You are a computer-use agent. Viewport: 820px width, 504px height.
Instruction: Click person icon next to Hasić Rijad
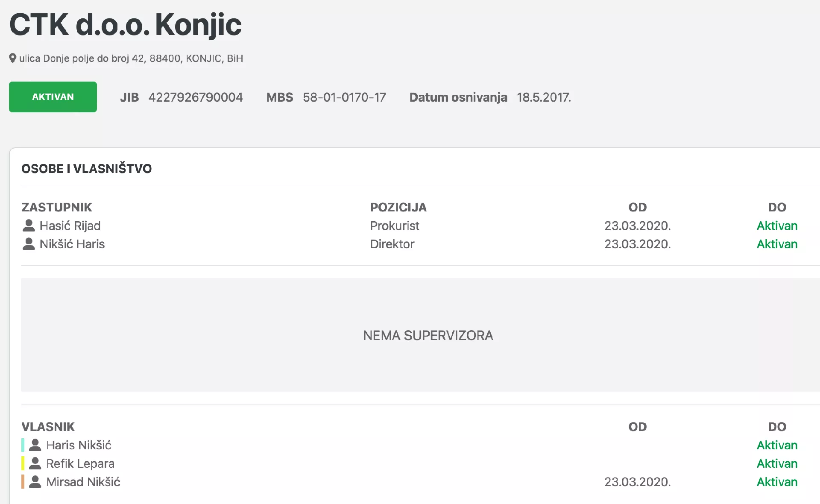(x=29, y=225)
